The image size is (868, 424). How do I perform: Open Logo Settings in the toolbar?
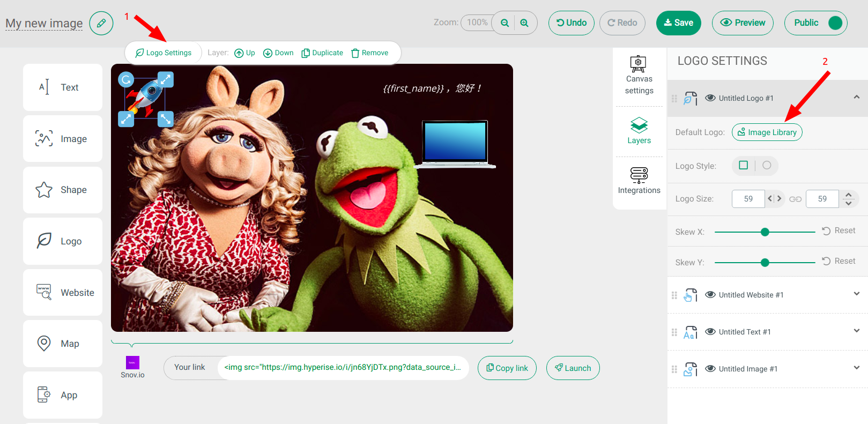pos(164,53)
